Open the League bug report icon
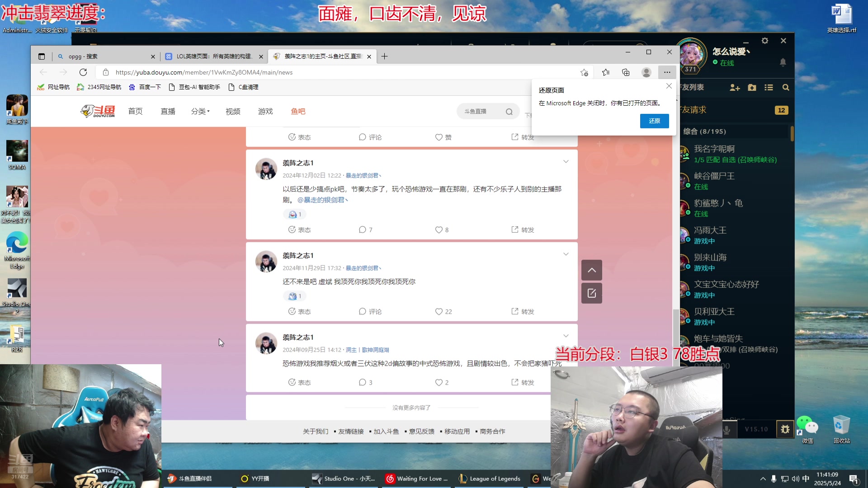 point(785,429)
